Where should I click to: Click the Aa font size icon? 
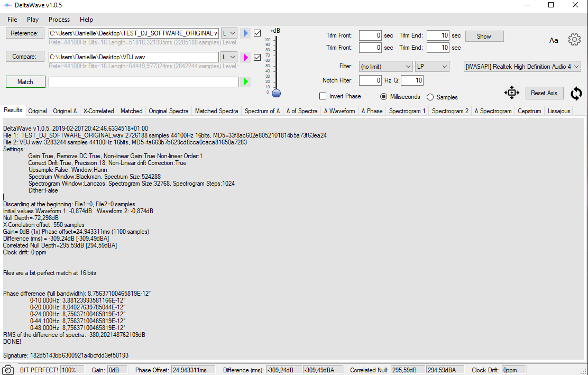(x=554, y=40)
